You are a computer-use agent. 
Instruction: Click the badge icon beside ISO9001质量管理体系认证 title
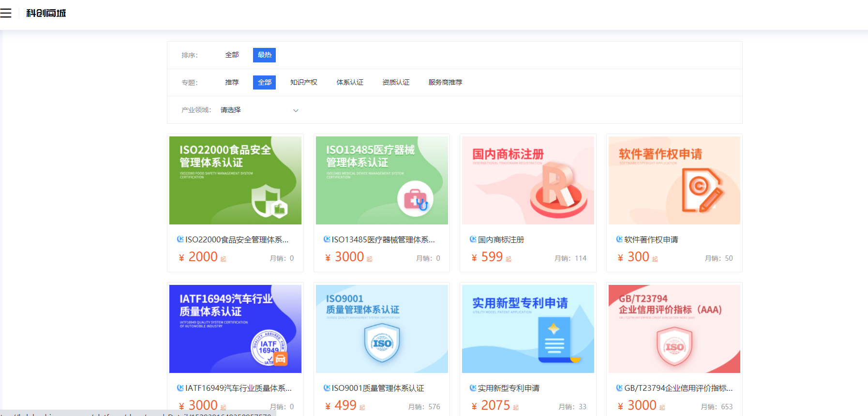tap(327, 387)
